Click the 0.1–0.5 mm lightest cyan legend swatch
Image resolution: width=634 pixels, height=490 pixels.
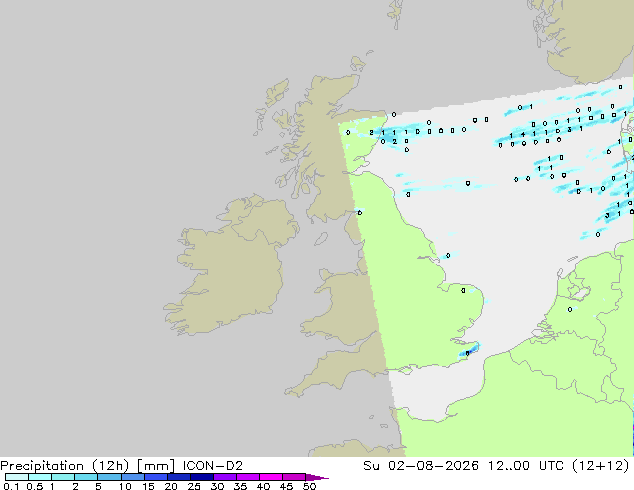point(17,477)
